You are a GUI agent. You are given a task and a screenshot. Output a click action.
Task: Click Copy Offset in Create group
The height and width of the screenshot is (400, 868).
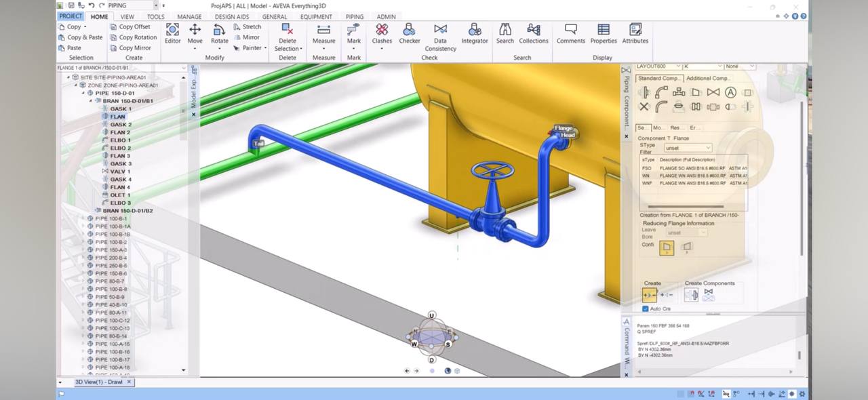click(x=130, y=27)
